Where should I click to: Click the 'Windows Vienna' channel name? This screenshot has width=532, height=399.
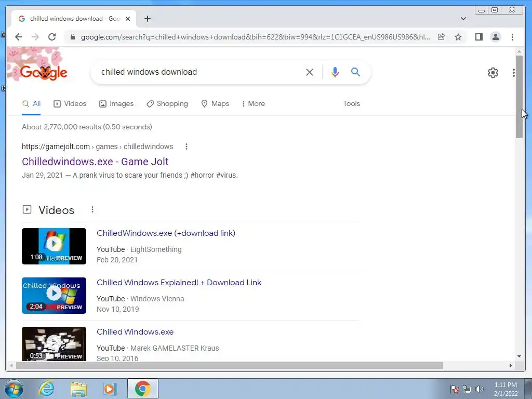(157, 299)
